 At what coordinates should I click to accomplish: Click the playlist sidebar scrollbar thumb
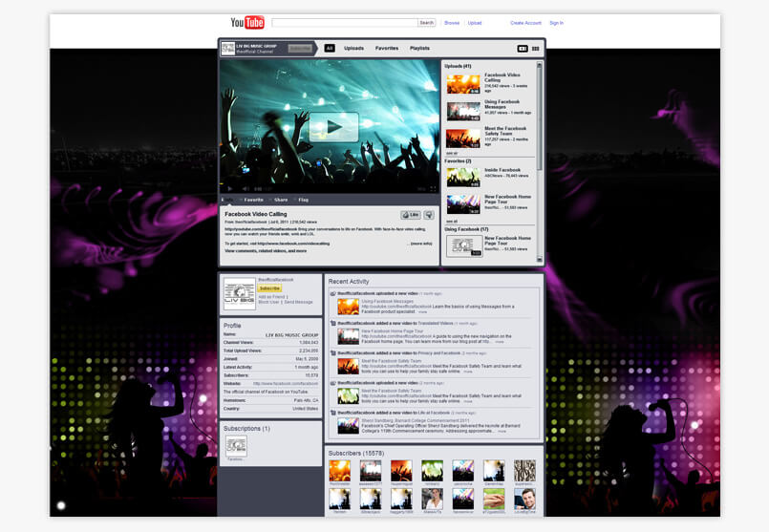[540, 119]
